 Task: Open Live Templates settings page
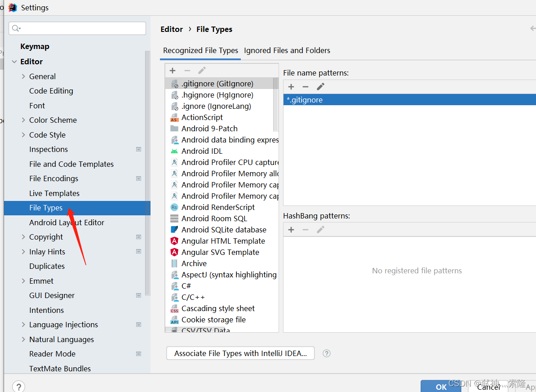point(54,193)
